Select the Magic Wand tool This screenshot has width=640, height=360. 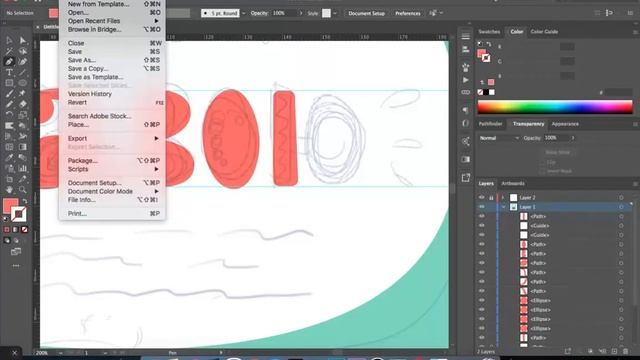point(9,51)
